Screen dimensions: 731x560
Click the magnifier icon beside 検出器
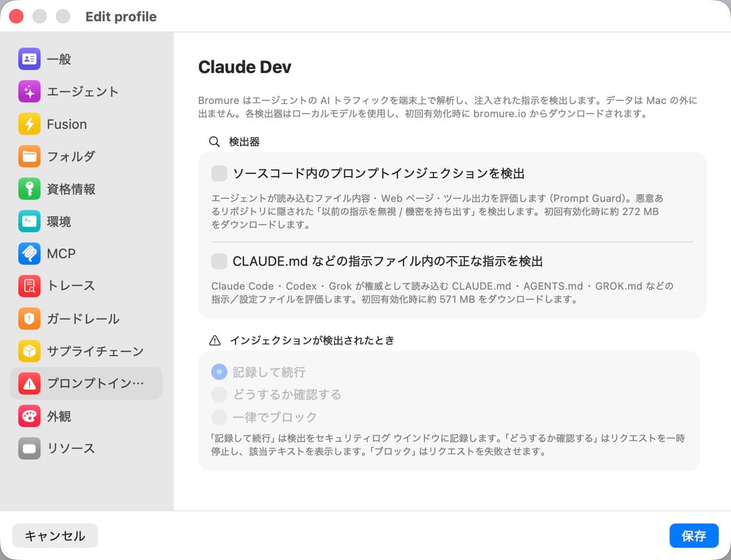pos(214,142)
